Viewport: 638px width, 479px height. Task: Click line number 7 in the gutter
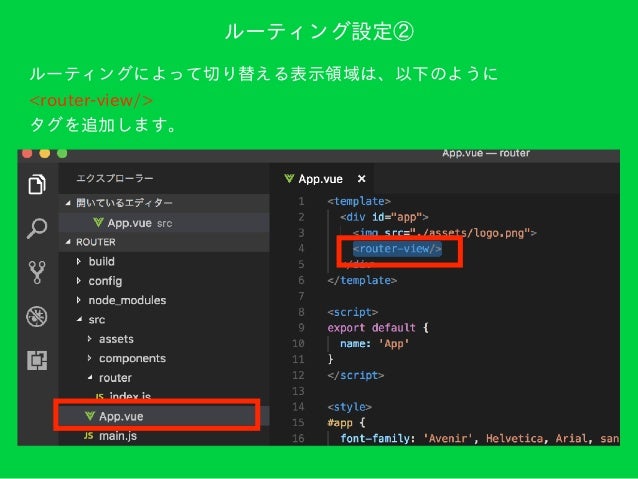pyautogui.click(x=301, y=296)
